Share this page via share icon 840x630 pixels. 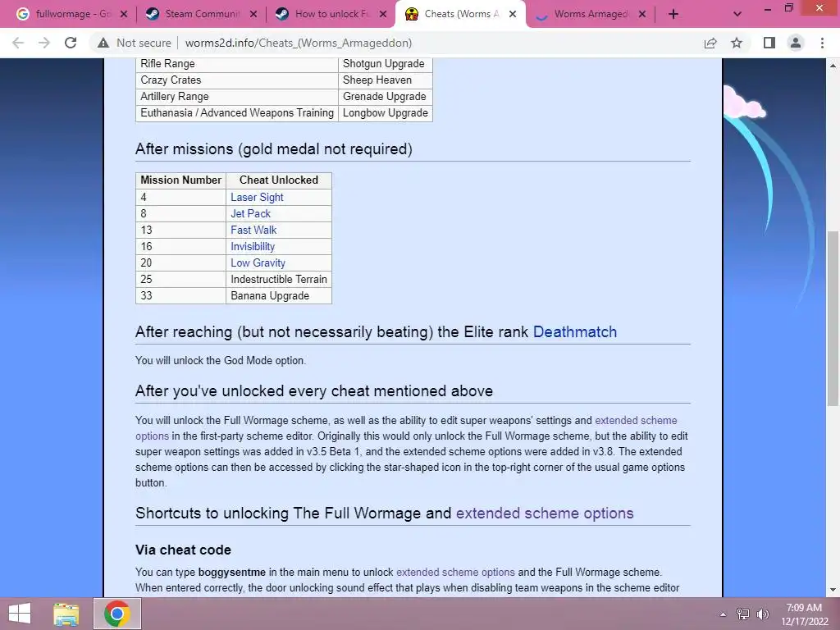pyautogui.click(x=710, y=43)
